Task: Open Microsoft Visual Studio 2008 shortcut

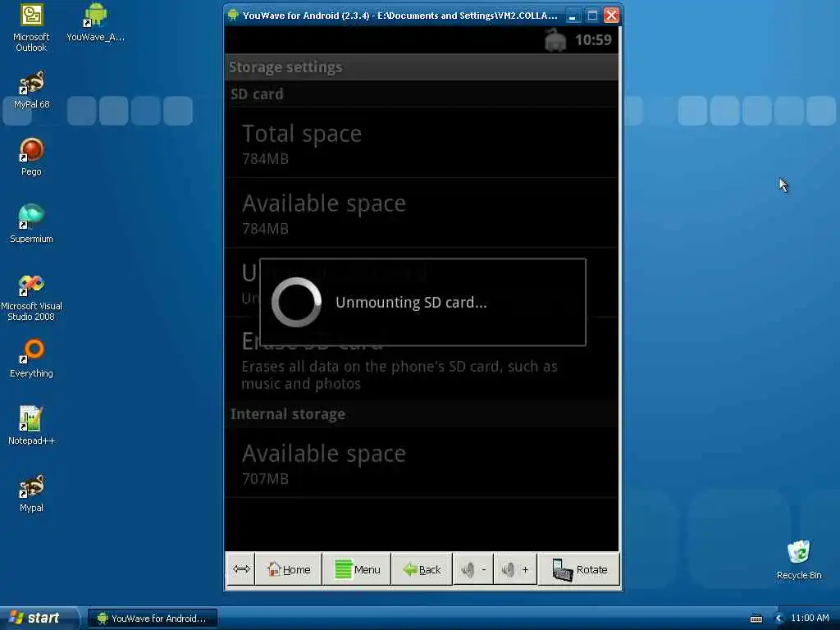Action: (31, 297)
